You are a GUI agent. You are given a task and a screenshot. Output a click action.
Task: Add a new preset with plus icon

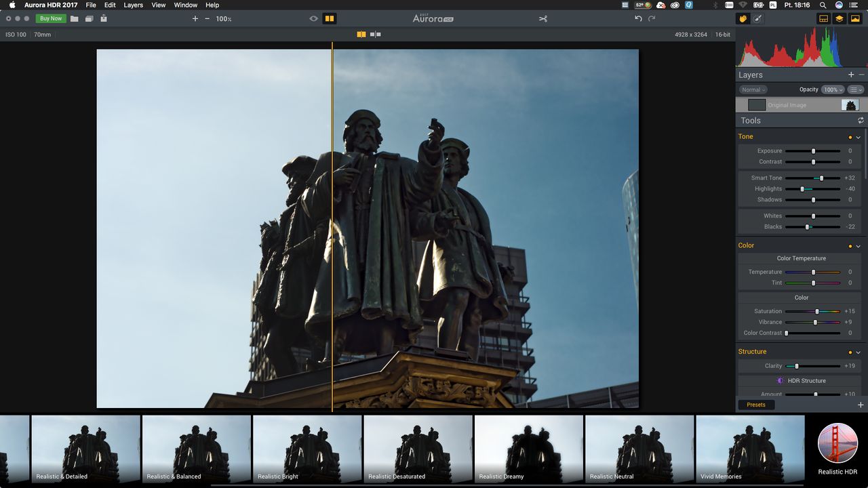tap(861, 405)
